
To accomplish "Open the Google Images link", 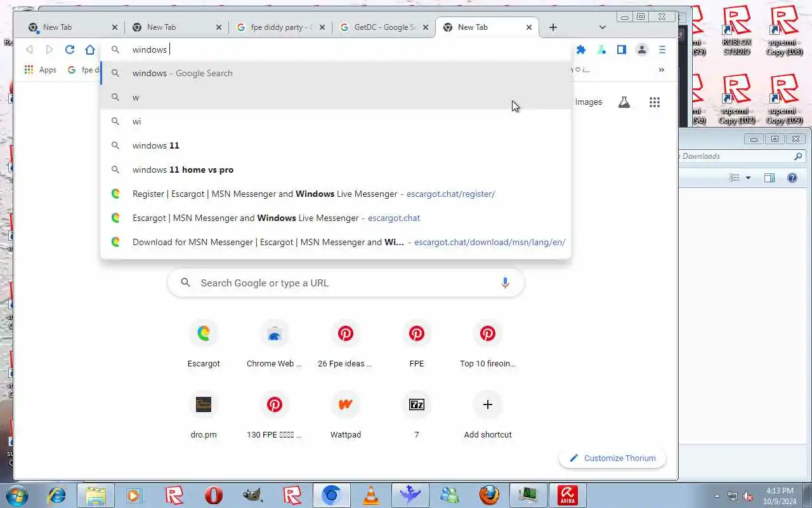I will click(x=588, y=102).
